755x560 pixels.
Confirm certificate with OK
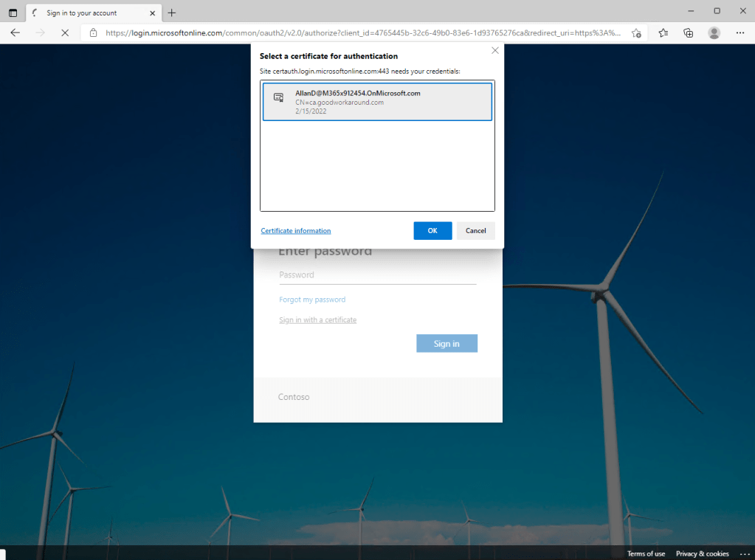point(432,231)
